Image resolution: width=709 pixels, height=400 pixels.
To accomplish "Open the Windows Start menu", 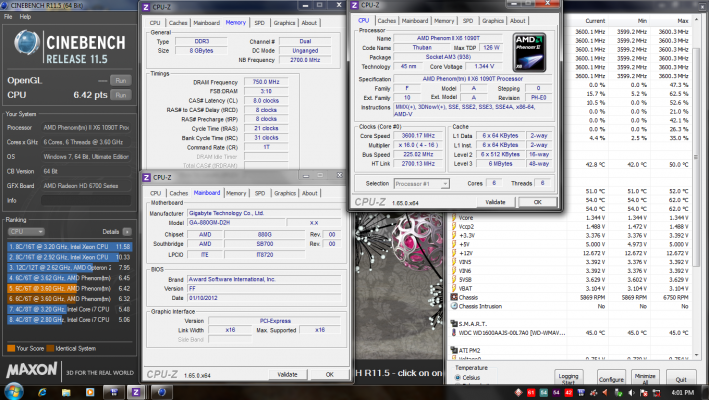I will click(x=14, y=391).
